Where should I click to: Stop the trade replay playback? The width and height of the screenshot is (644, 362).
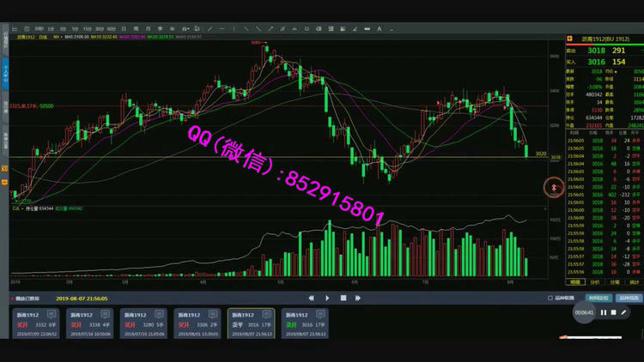pyautogui.click(x=343, y=298)
